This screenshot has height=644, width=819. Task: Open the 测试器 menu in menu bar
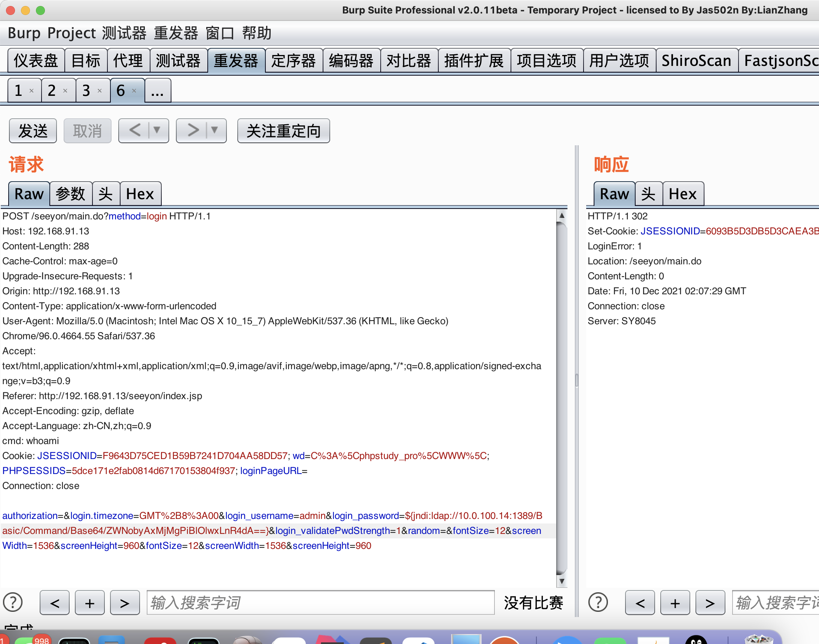tap(124, 33)
